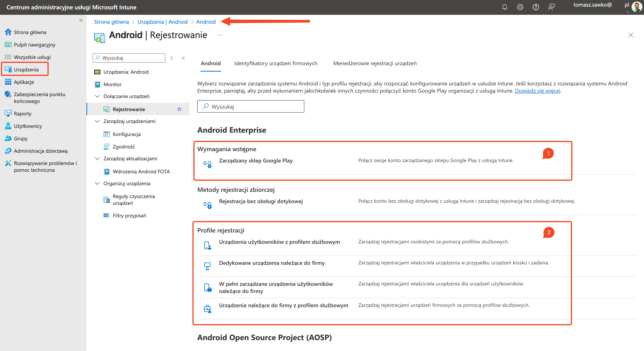Go to Strona główna in sidebar
The width and height of the screenshot is (644, 351).
click(x=30, y=32)
